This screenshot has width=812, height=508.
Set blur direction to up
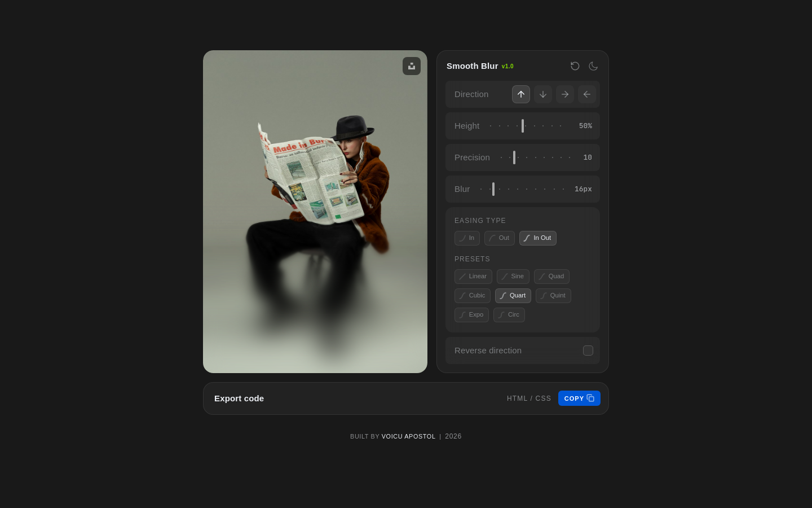click(x=521, y=94)
